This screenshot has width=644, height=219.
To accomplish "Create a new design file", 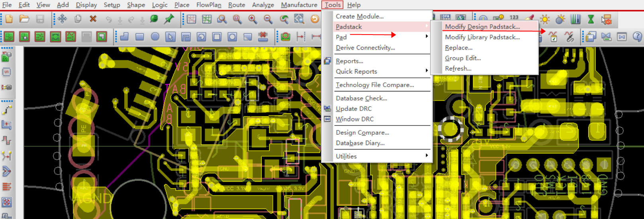I will click(9, 19).
